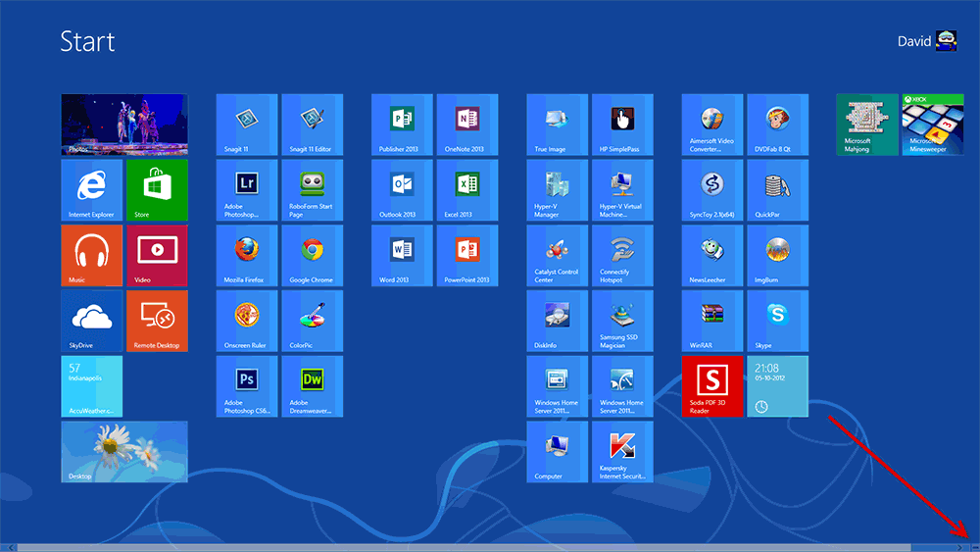The height and width of the screenshot is (552, 980).
Task: Launch Internet Explorer tile
Action: point(92,190)
